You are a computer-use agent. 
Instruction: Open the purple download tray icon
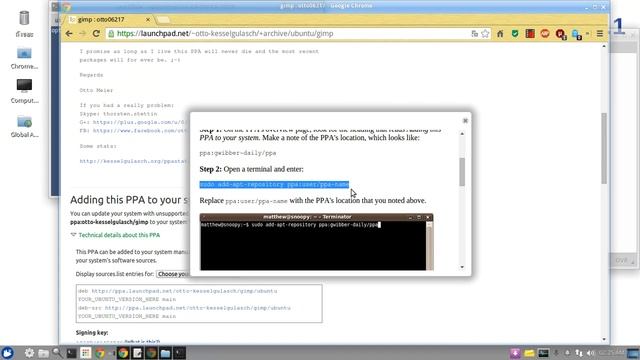point(515,353)
